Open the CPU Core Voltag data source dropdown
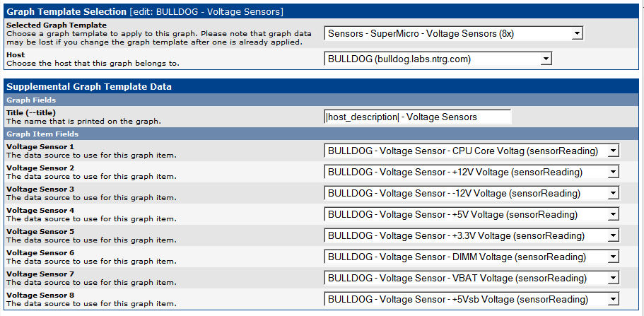Viewport: 644px width, 316px height. coord(471,151)
